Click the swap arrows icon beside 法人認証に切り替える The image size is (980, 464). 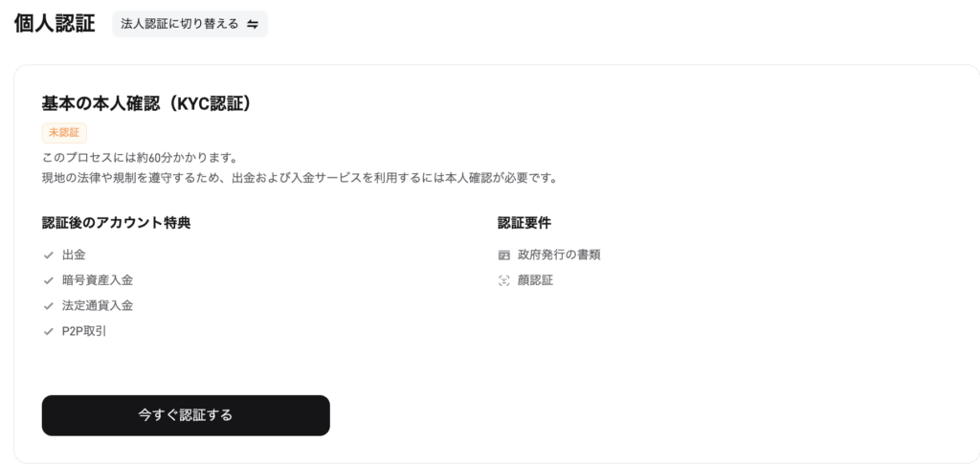click(x=253, y=24)
